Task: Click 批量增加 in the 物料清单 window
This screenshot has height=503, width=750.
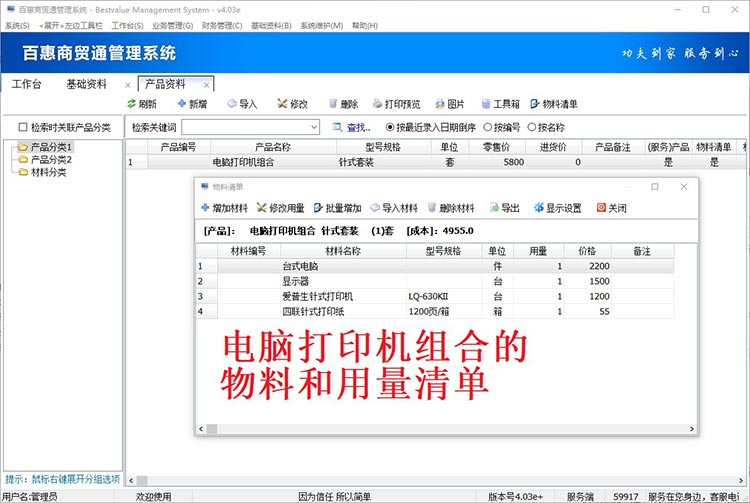Action: pos(337,208)
